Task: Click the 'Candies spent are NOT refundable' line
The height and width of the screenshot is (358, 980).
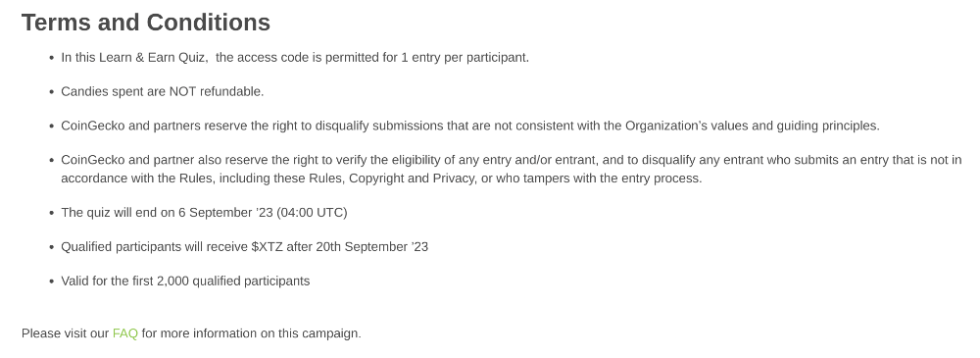Action: point(163,92)
